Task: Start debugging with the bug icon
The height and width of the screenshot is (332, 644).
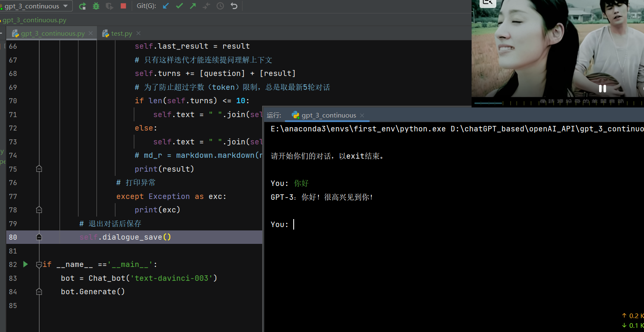Action: (96, 6)
